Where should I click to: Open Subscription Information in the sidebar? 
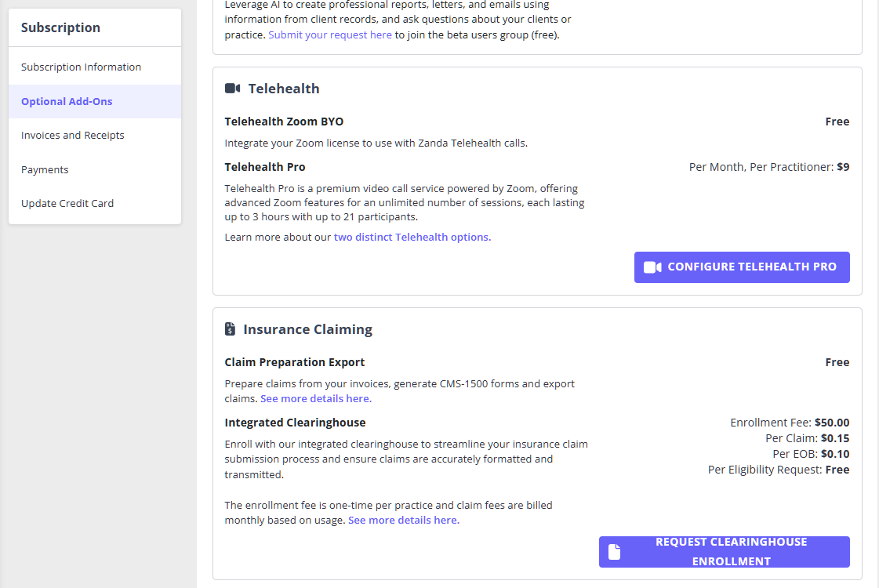(x=81, y=67)
